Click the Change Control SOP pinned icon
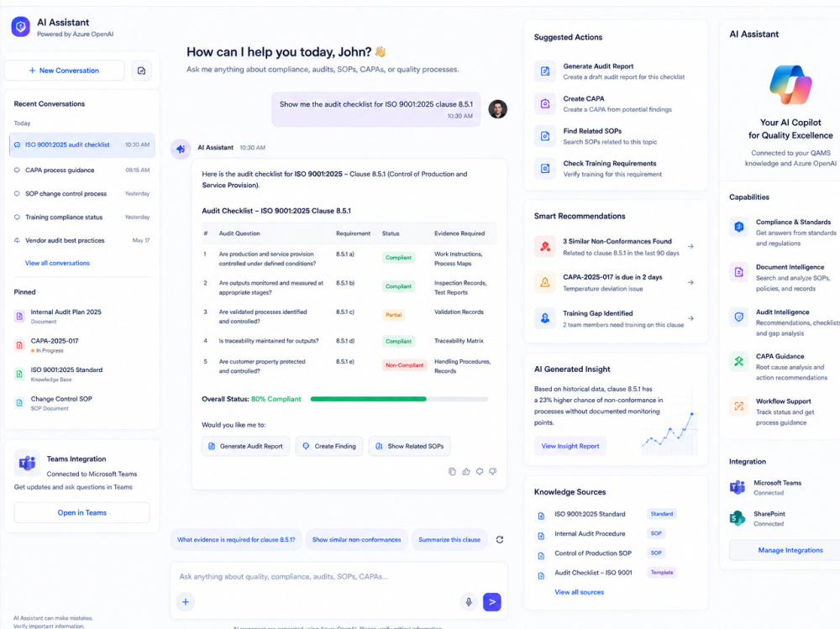The image size is (840, 629). pos(20,403)
